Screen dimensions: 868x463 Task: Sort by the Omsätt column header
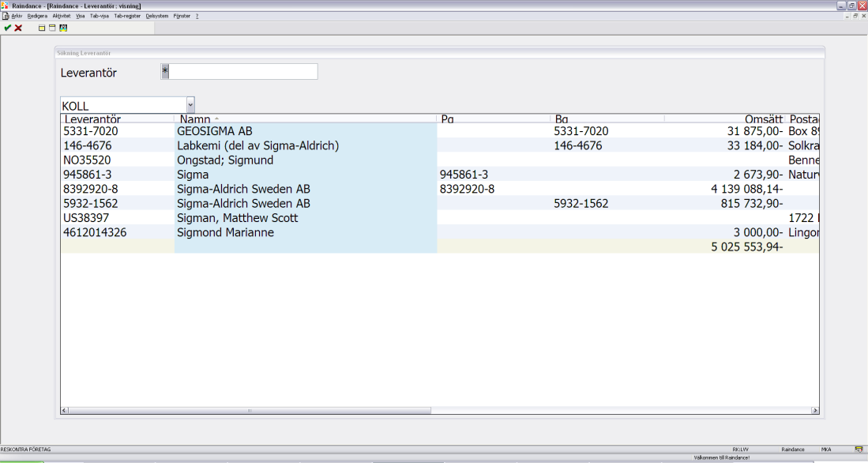(x=725, y=119)
